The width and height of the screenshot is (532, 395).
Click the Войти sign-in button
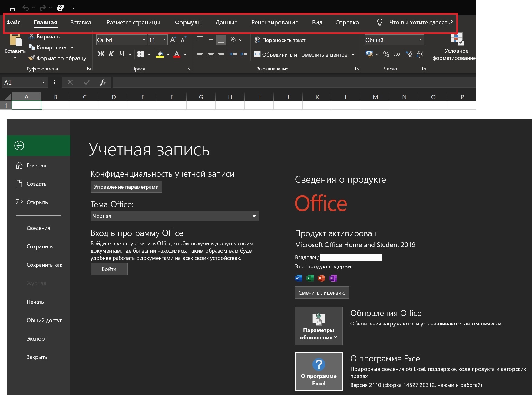click(x=109, y=269)
